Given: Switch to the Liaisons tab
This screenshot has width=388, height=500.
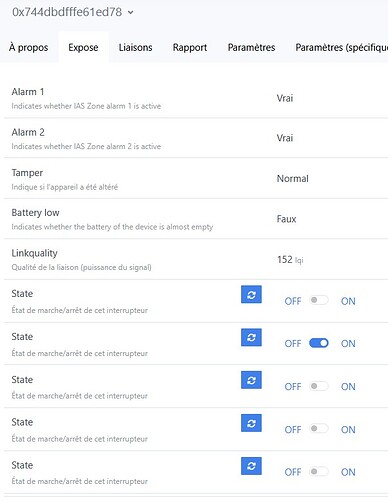Looking at the screenshot, I should click(136, 47).
